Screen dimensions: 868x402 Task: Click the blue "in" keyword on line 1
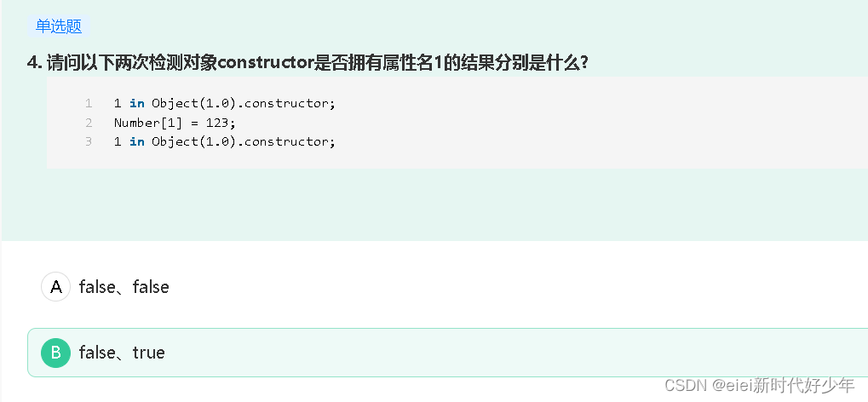pos(137,104)
